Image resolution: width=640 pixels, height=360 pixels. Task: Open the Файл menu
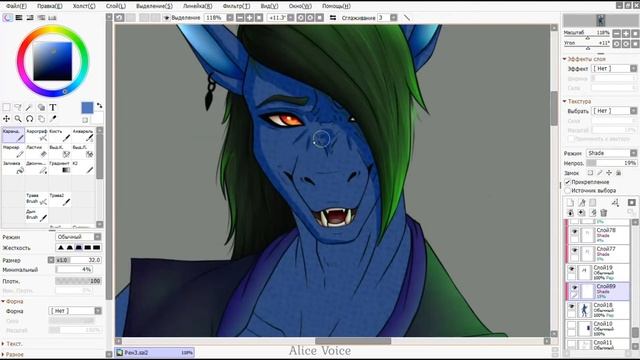[16, 6]
